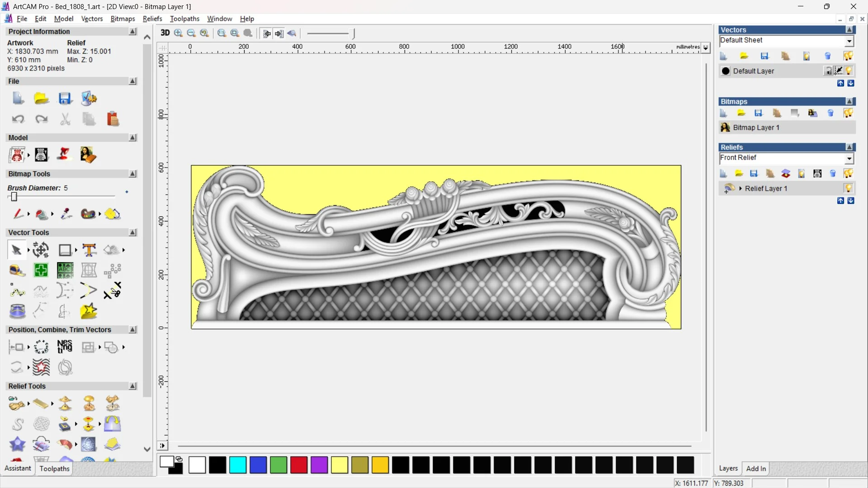Select Bitmap Layer 1 entry

pyautogui.click(x=756, y=127)
